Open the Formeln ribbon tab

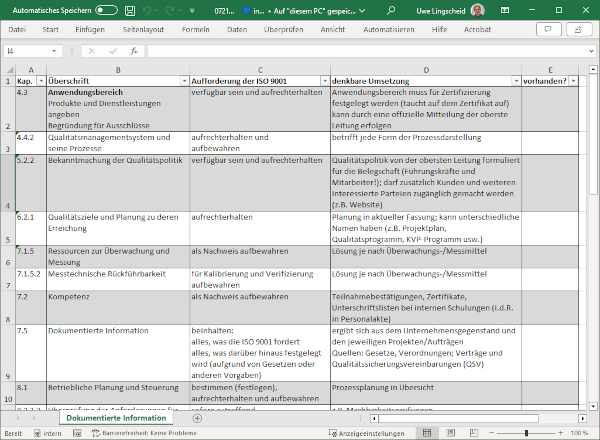tap(197, 30)
